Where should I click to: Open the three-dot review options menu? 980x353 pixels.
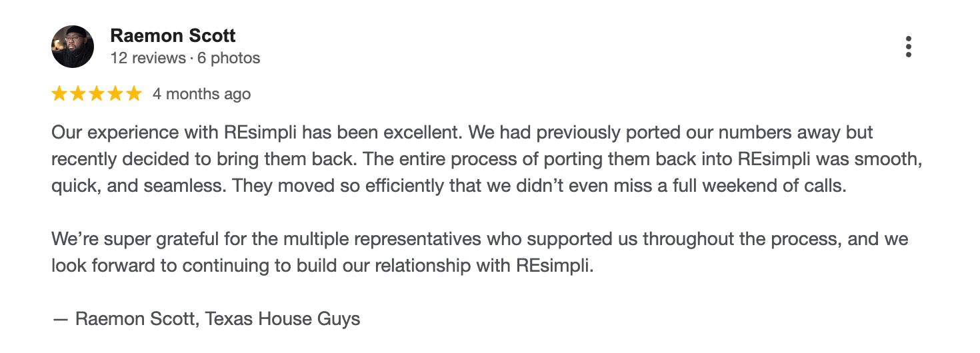click(908, 47)
